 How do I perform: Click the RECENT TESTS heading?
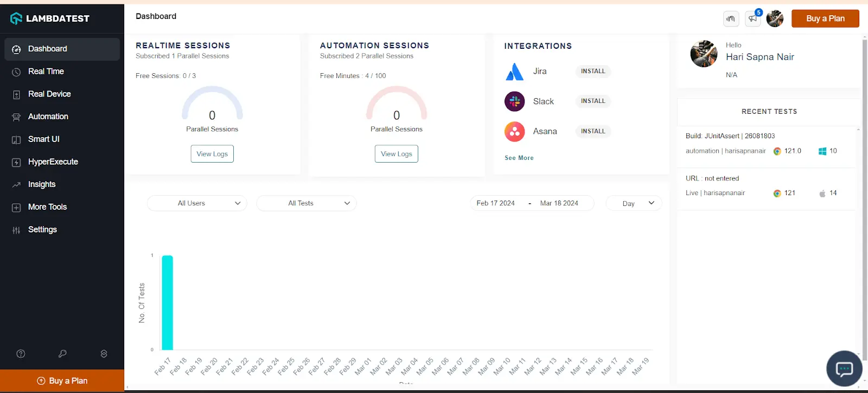(769, 112)
